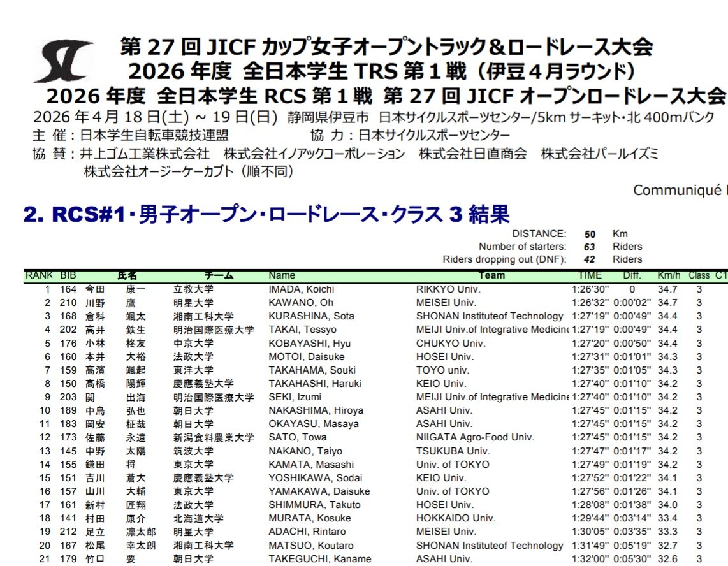Select the name 'KURASHINA, Sota'

click(x=311, y=316)
